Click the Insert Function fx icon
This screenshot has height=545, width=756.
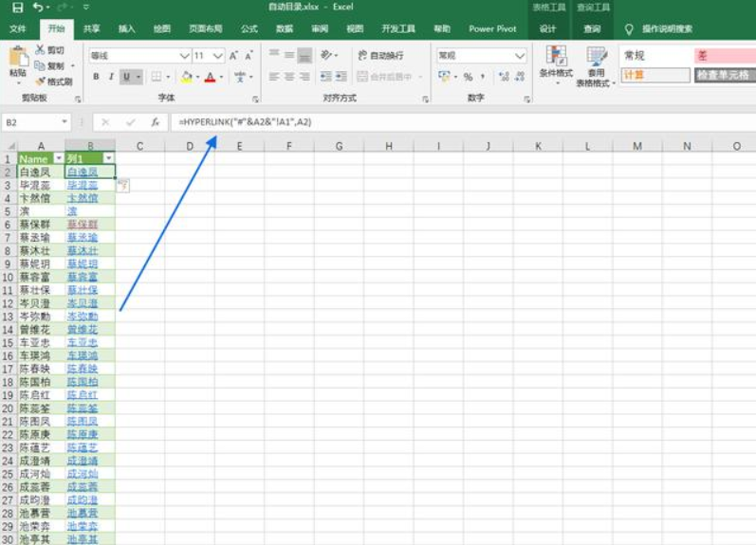(x=154, y=122)
